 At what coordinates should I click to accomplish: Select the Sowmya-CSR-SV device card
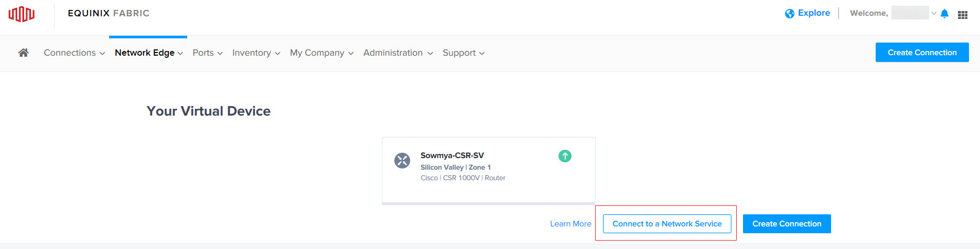pyautogui.click(x=489, y=171)
